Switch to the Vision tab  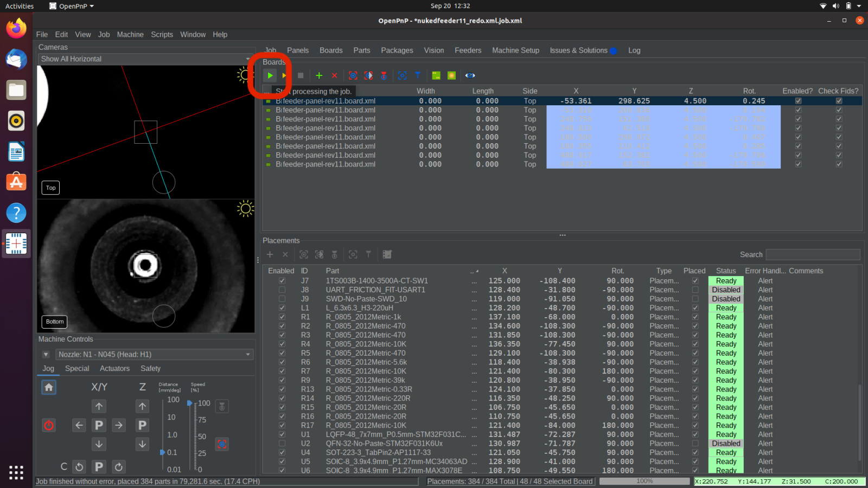point(434,50)
